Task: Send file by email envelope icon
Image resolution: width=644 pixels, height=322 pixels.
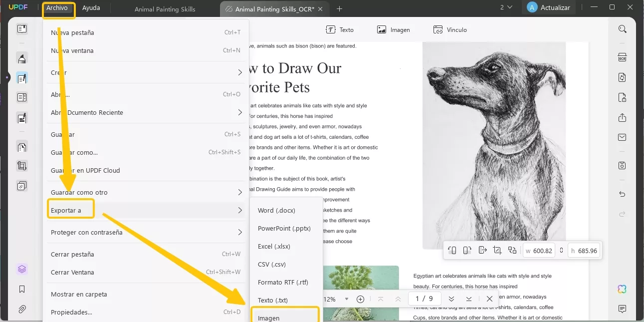Action: click(622, 137)
